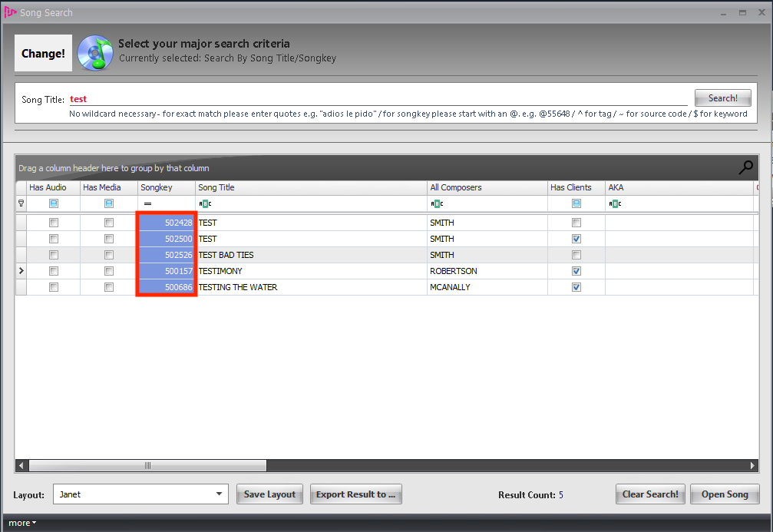The image size is (773, 532).
Task: Click the horizontal scrollbar thumb
Action: coord(147,465)
